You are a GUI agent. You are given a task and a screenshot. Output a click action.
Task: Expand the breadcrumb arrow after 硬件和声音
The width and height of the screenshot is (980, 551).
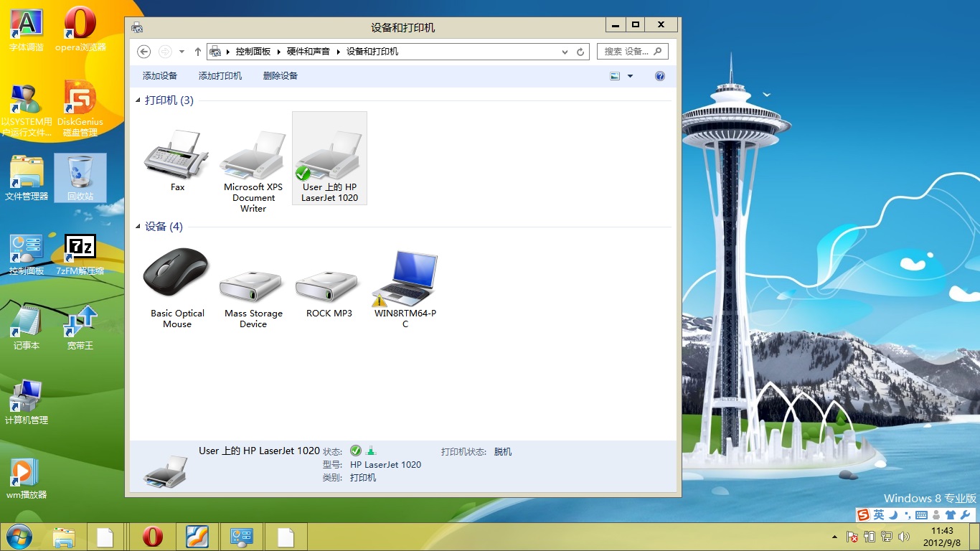(x=339, y=52)
